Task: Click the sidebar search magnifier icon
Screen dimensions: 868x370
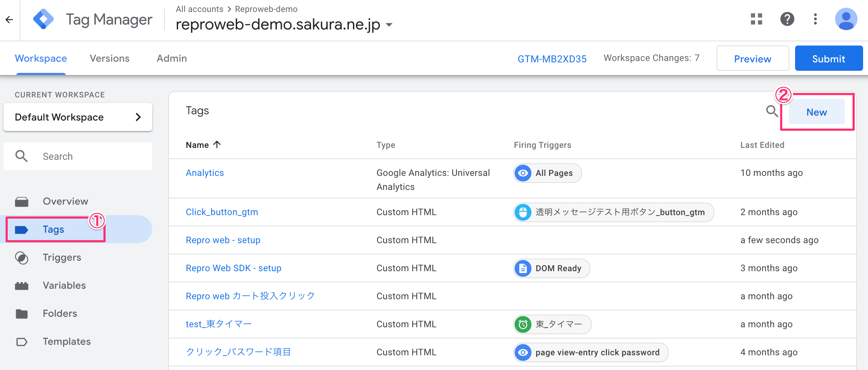Action: 21,156
